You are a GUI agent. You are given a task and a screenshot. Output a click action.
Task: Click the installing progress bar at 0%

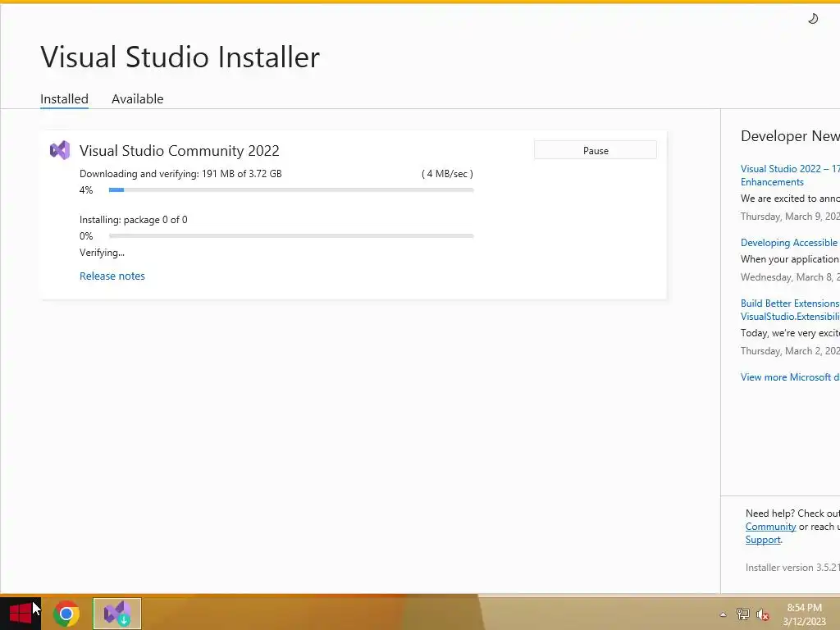[291, 235]
